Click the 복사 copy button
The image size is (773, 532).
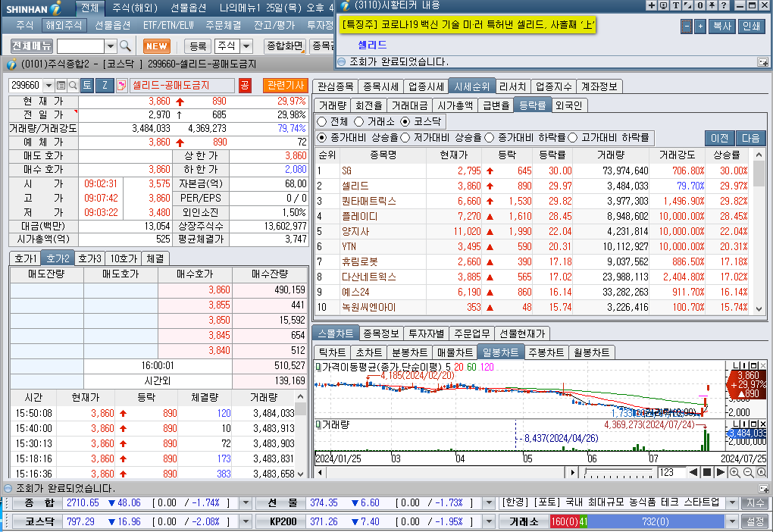tap(721, 26)
